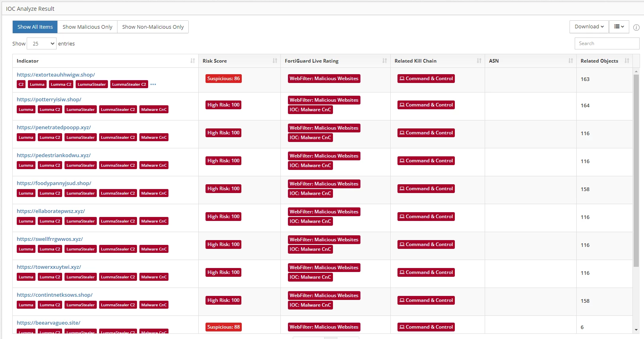Sort by Related Objects column arrows

[627, 61]
